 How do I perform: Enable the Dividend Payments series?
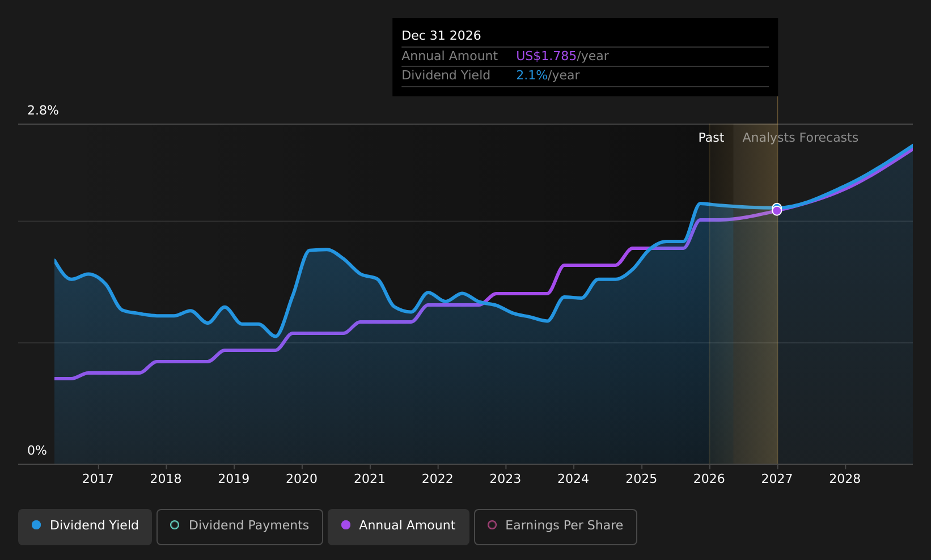(240, 527)
